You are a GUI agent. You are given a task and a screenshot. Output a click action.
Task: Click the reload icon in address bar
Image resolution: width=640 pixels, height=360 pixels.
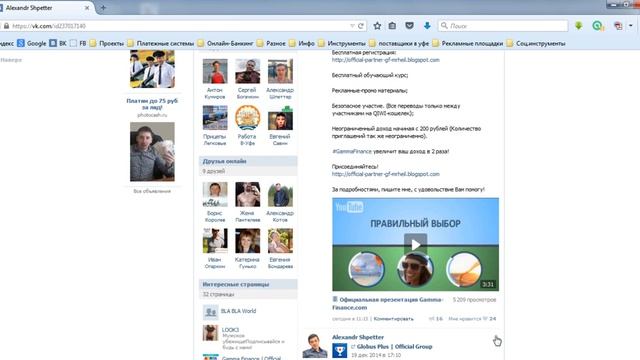click(361, 26)
